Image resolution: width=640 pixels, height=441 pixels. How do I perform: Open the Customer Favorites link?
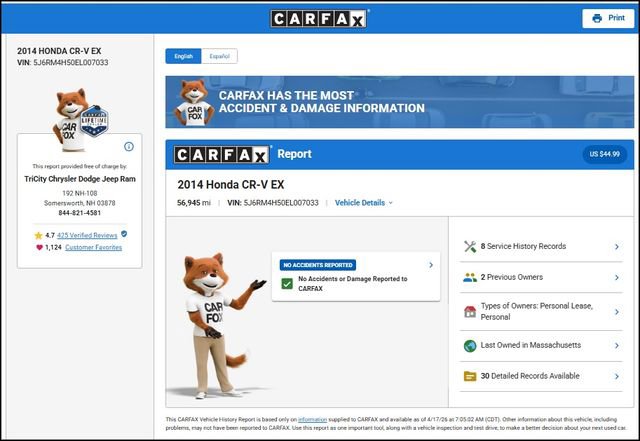93,247
